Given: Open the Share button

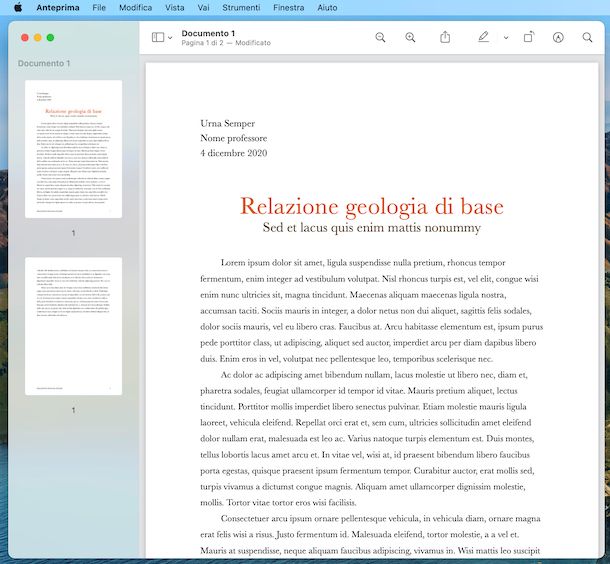Looking at the screenshot, I should (445, 37).
